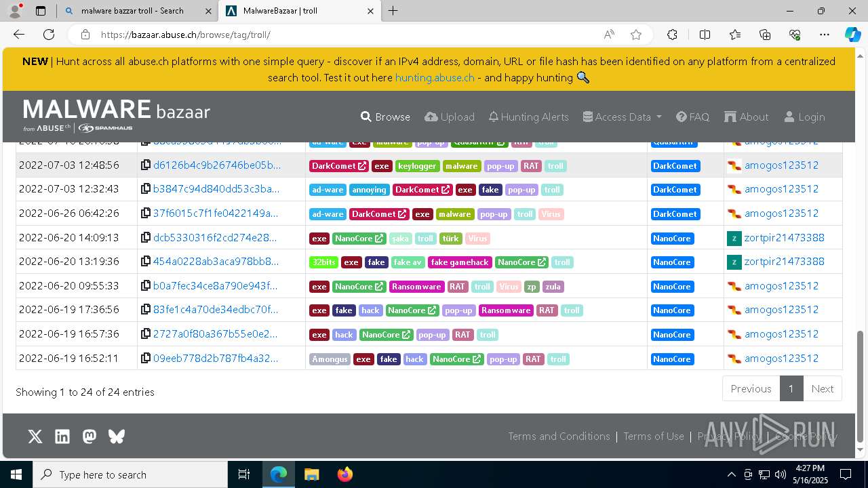Screen dimensions: 868x488
Task: Open Task View on taskbar
Action: click(x=244, y=474)
